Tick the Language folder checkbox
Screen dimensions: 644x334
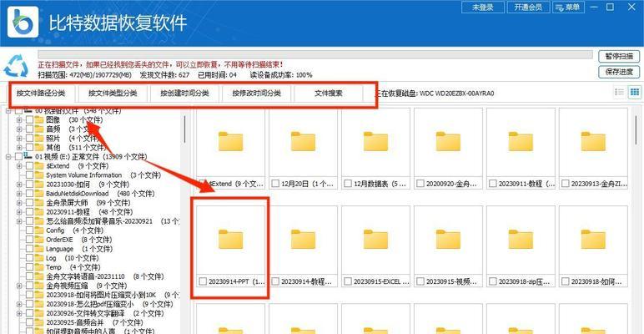29,249
